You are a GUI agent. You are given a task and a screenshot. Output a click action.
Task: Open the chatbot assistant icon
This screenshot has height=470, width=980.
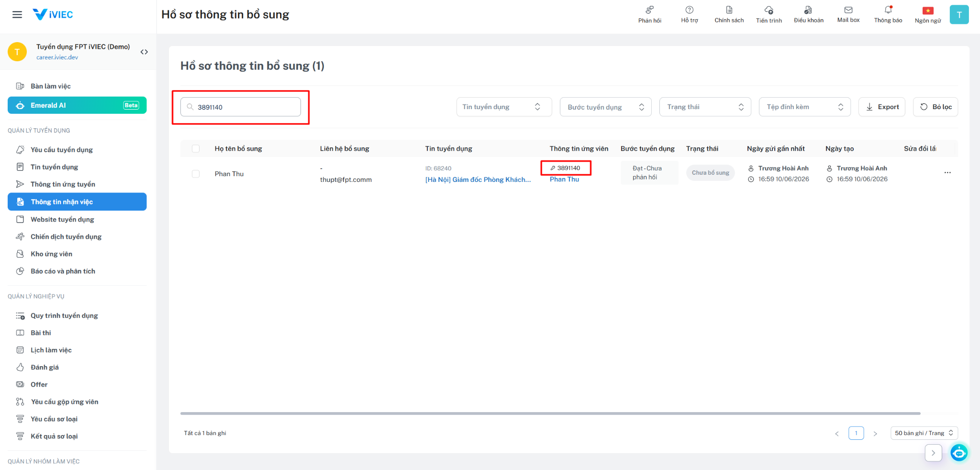[959, 452]
